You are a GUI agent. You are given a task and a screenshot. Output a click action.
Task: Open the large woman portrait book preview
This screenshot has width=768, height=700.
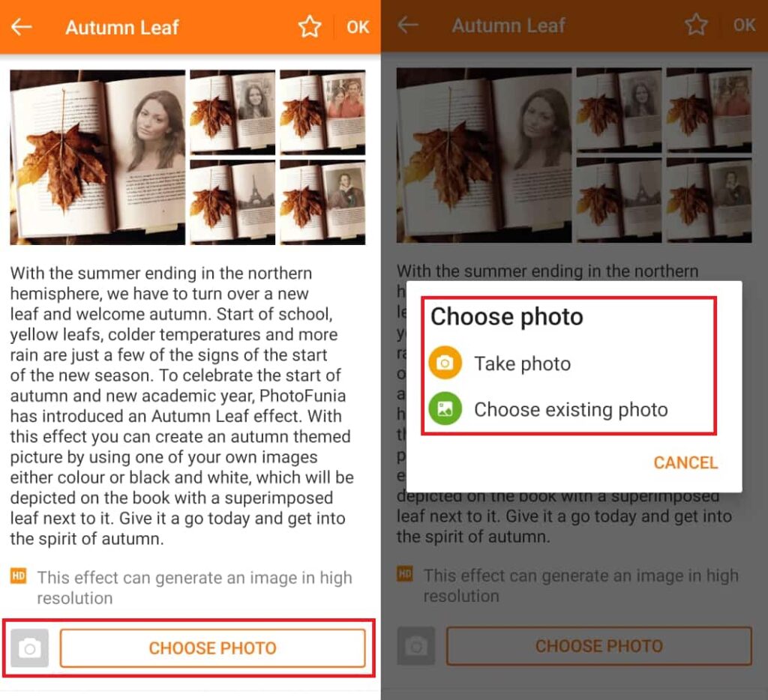tap(97, 157)
